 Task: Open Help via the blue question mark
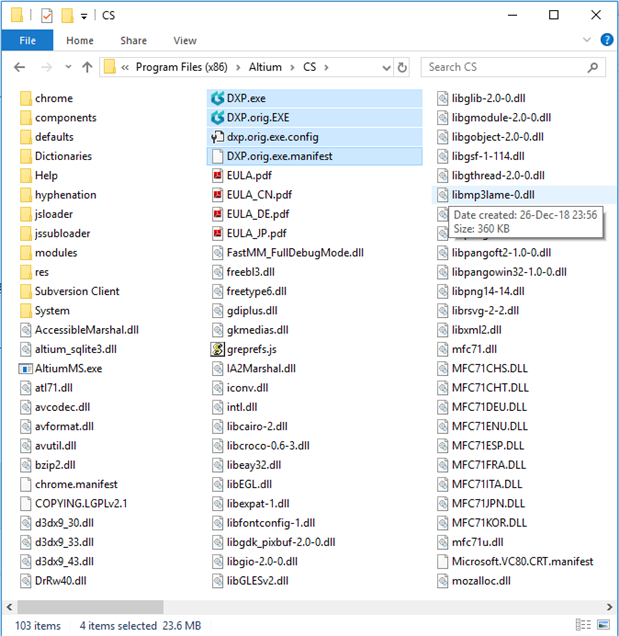[607, 40]
